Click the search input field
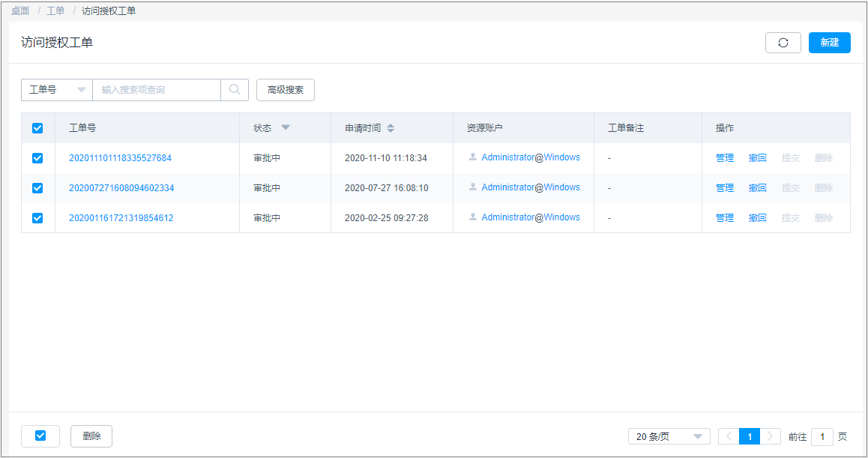This screenshot has height=458, width=868. coord(156,89)
